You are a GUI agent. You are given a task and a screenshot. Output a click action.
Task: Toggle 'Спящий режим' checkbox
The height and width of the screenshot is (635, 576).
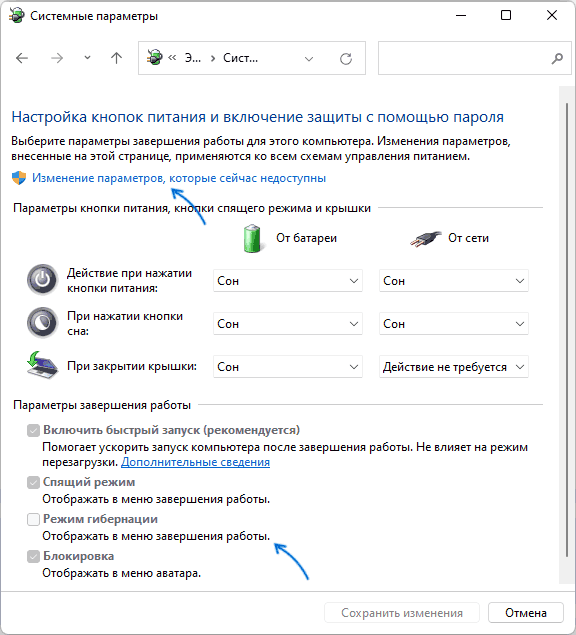(33, 482)
